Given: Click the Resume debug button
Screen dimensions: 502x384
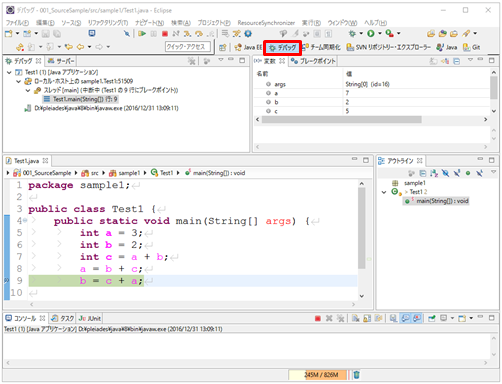Looking at the screenshot, I should pos(142,33).
